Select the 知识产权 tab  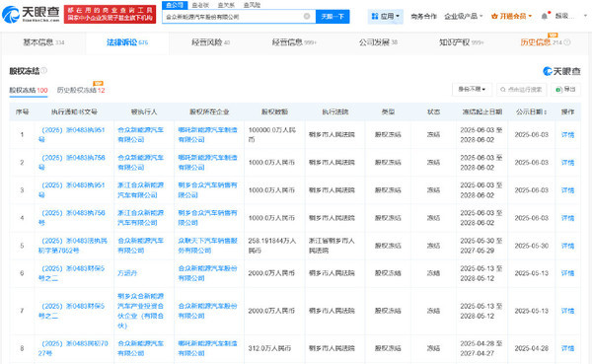point(461,42)
